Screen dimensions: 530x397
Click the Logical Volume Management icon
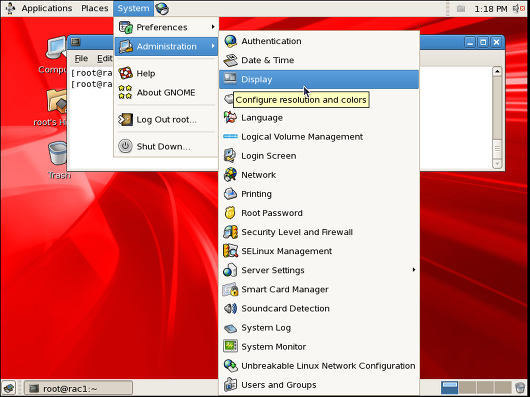pos(231,137)
